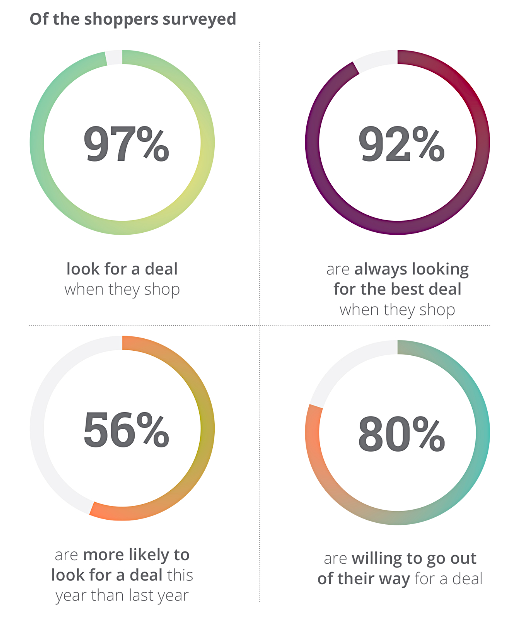Screen dimensions: 510x623
Task: Click 'look for a deal this' text
Action: tap(122, 575)
